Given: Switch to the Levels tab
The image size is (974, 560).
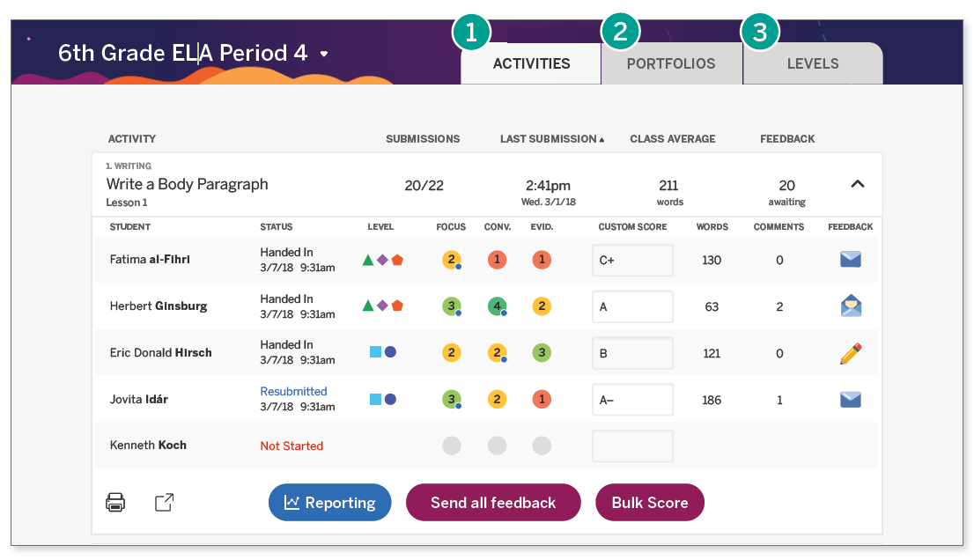Looking at the screenshot, I should coord(812,63).
